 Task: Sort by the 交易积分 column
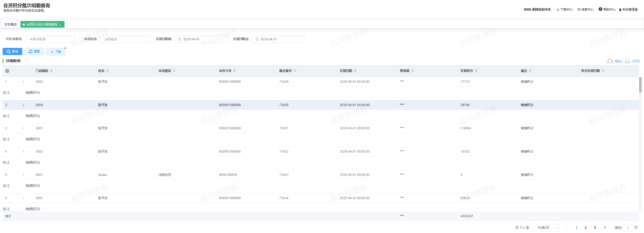476,71
